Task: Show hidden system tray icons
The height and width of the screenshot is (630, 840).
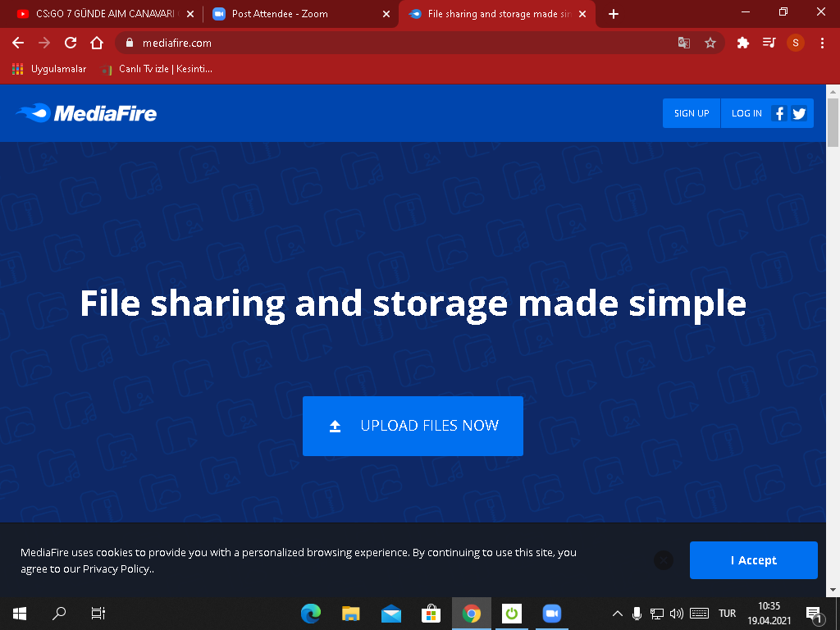Action: point(618,614)
